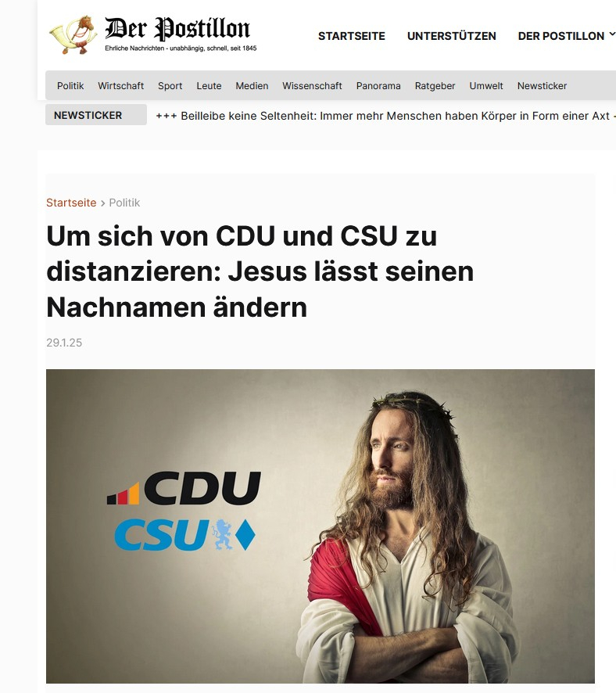Open the CDU CSU Jesus article image
Viewport: 616px width, 693px height.
click(x=321, y=526)
